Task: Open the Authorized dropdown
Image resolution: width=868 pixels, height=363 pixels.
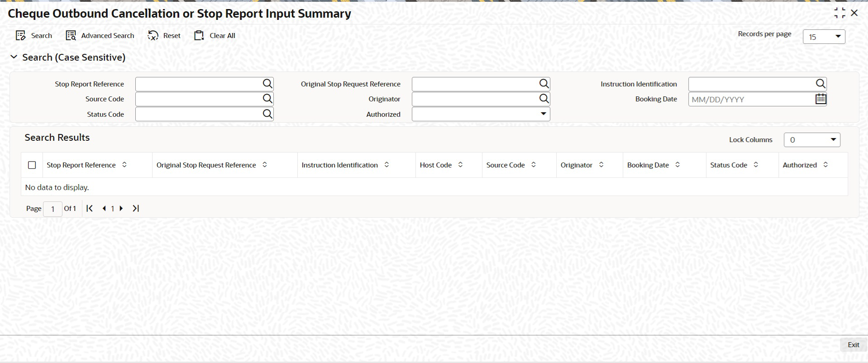Action: point(481,114)
